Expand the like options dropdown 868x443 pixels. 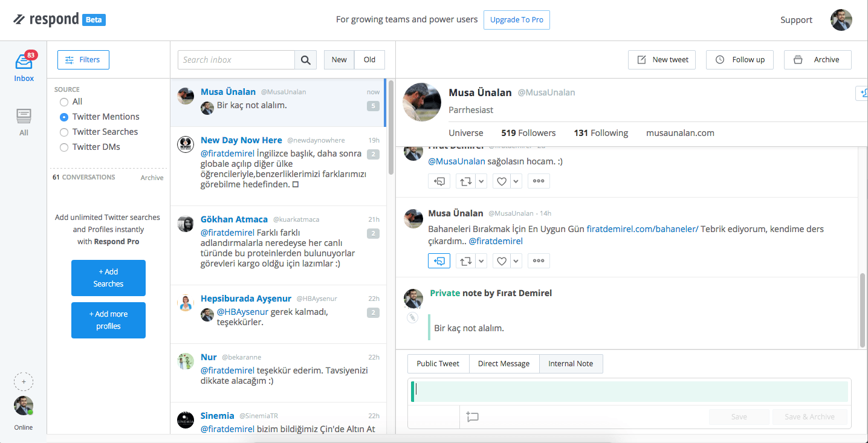(x=516, y=260)
